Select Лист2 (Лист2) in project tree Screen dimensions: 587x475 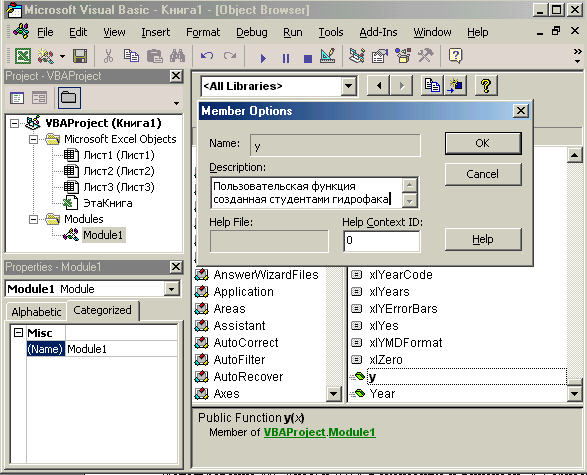(x=119, y=171)
